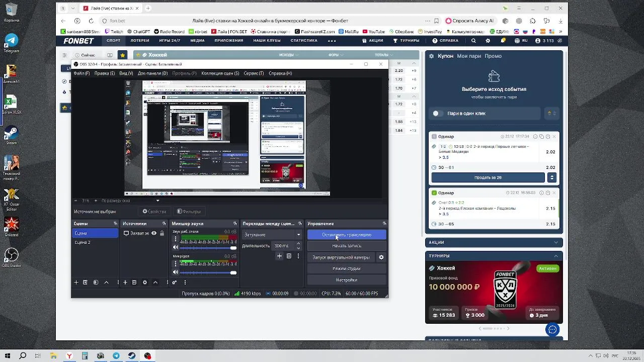
Task: Open the OBS Studio desktop shortcut
Action: [11, 258]
